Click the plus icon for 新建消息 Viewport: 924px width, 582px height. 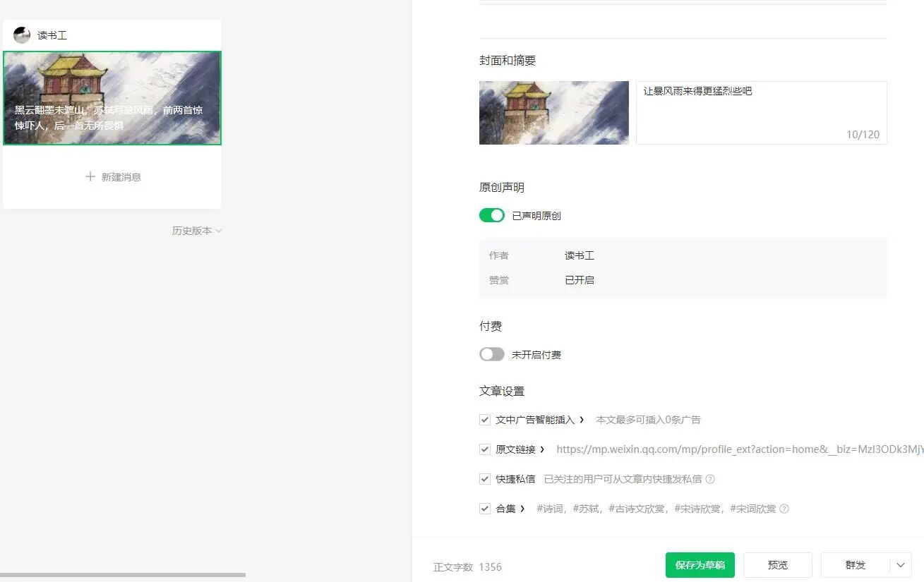[x=90, y=177]
